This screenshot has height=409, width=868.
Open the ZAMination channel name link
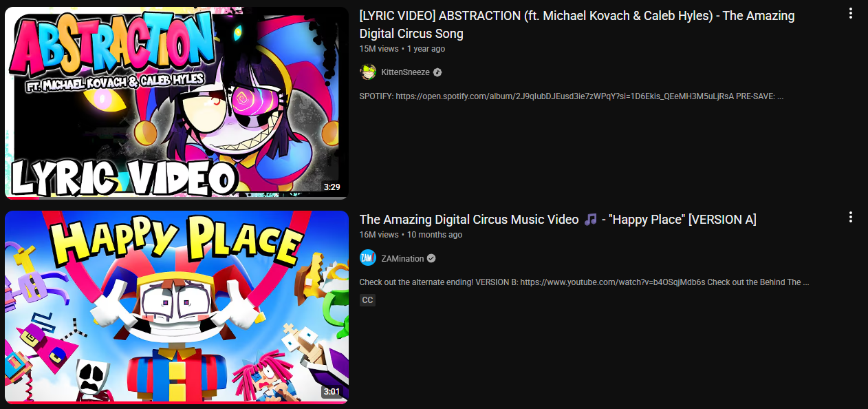click(402, 258)
